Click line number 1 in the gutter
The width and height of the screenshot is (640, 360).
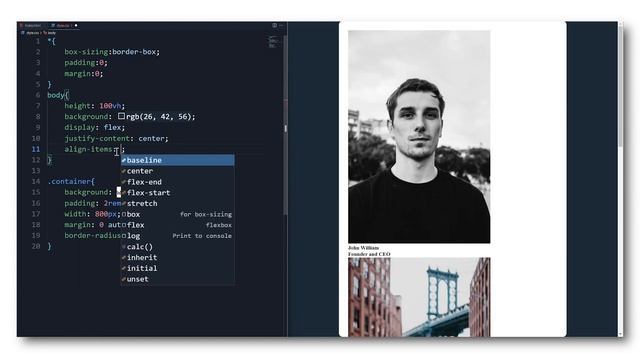[x=38, y=41]
